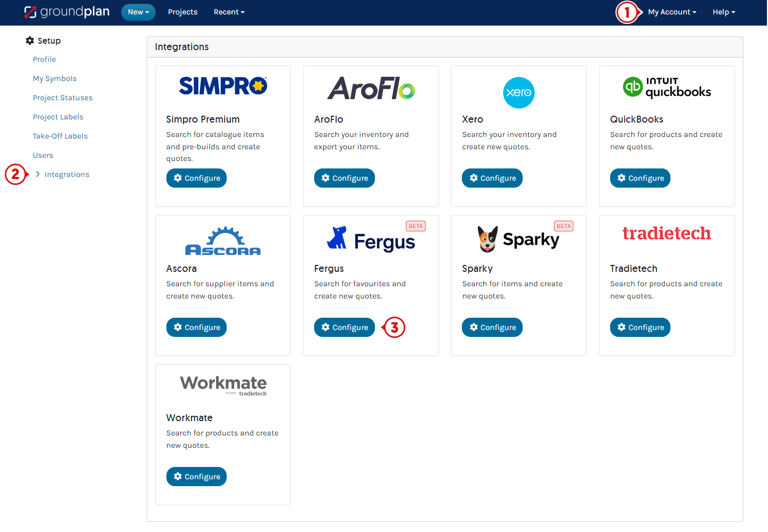The height and width of the screenshot is (532, 768).
Task: Open the Help menu
Action: [724, 12]
